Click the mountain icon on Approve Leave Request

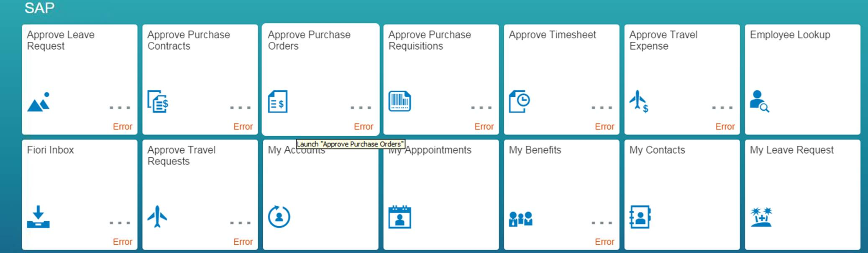click(38, 102)
